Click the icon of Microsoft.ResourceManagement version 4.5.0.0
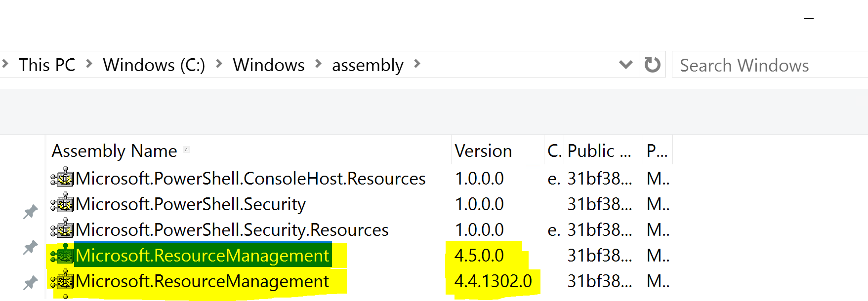 (x=62, y=255)
